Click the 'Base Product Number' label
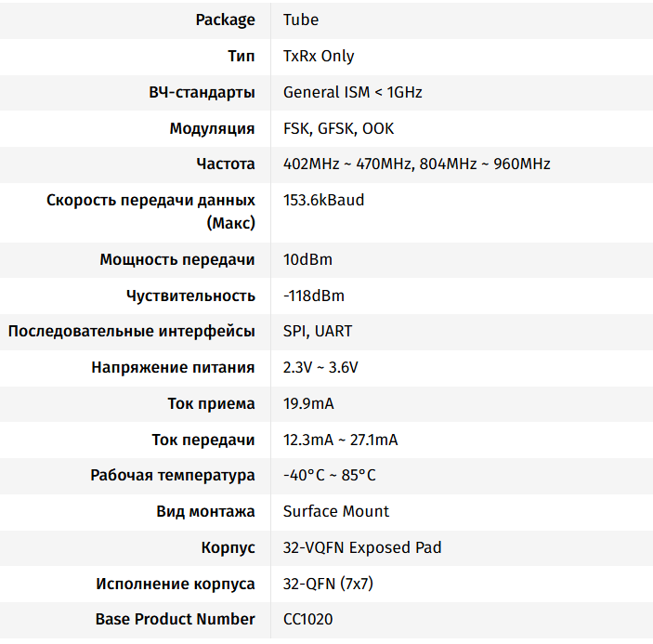Viewport: 653px width, 644px height. 175,619
